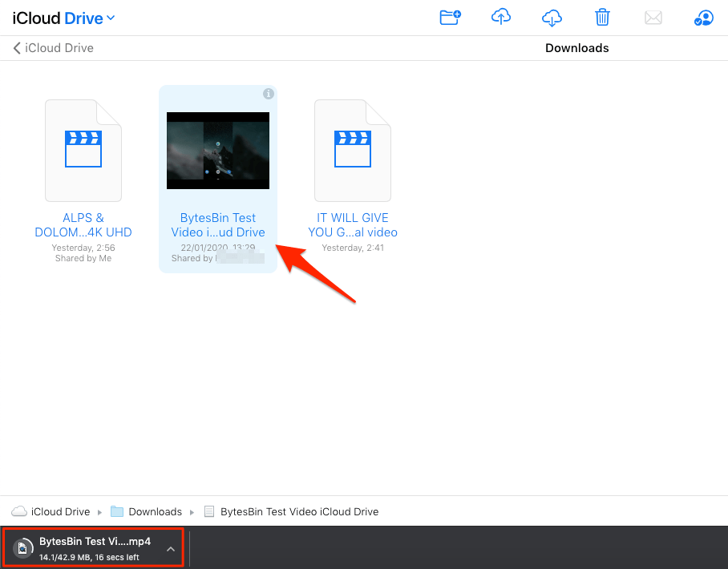Image resolution: width=728 pixels, height=569 pixels.
Task: Select the IT WILL GIVE YOU file icon
Action: coord(353,151)
